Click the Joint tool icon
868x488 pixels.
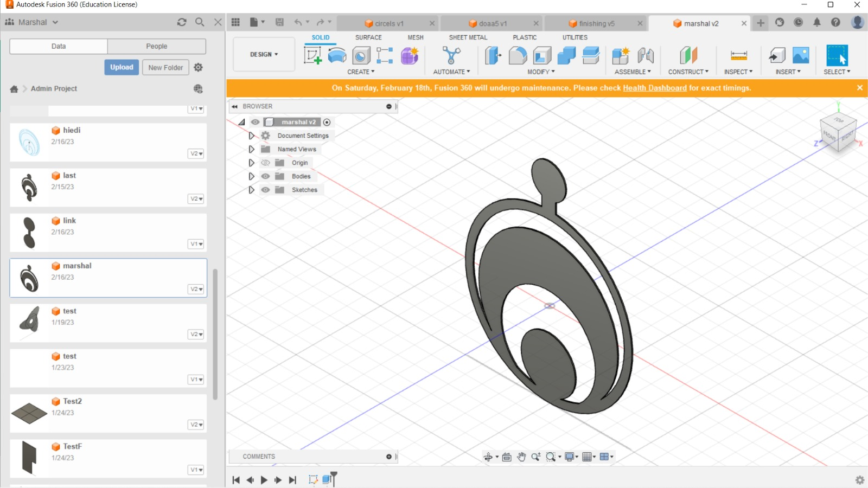coord(646,55)
